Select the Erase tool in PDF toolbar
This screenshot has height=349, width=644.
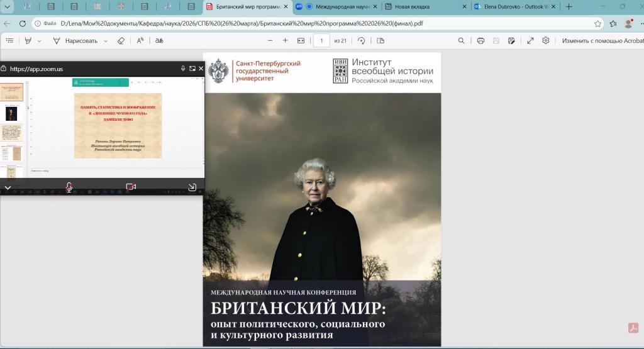coord(121,40)
